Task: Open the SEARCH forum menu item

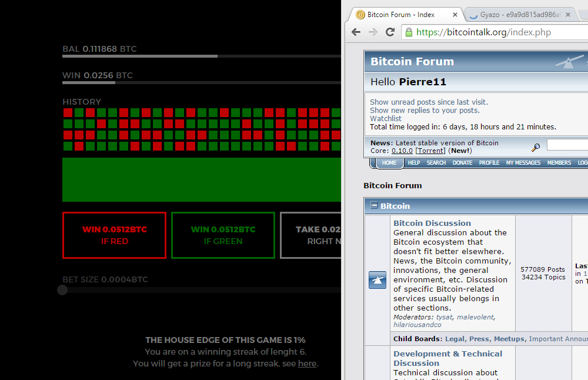Action: click(436, 163)
